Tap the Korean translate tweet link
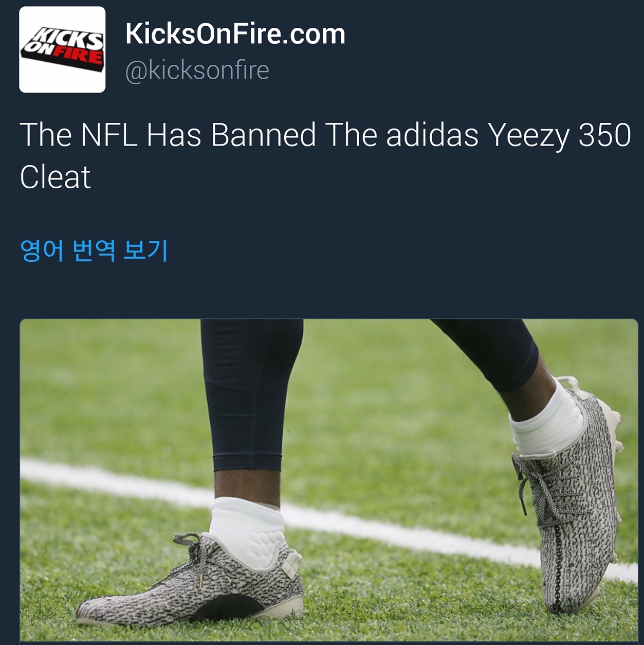The image size is (644, 645). (x=94, y=250)
